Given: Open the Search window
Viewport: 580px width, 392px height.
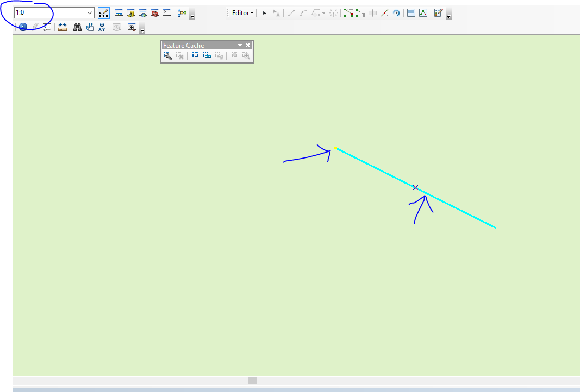Looking at the screenshot, I should point(143,13).
